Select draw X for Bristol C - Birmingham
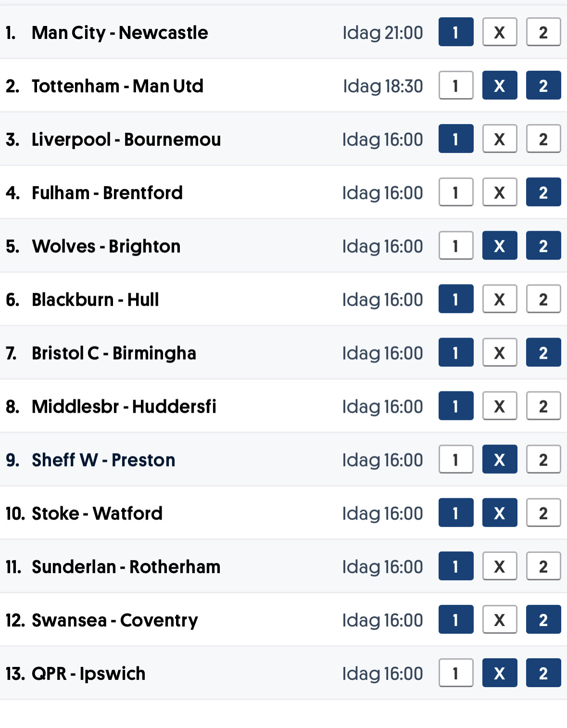 (500, 352)
